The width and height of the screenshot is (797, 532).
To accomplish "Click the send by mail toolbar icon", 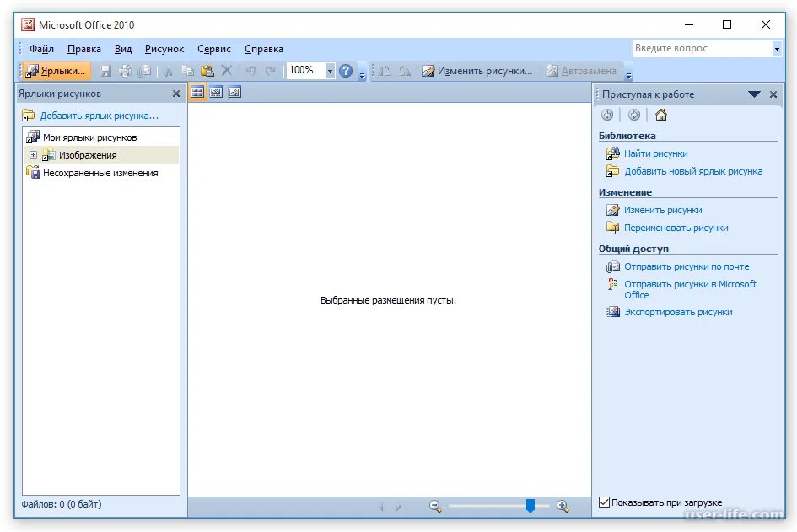I will (144, 71).
